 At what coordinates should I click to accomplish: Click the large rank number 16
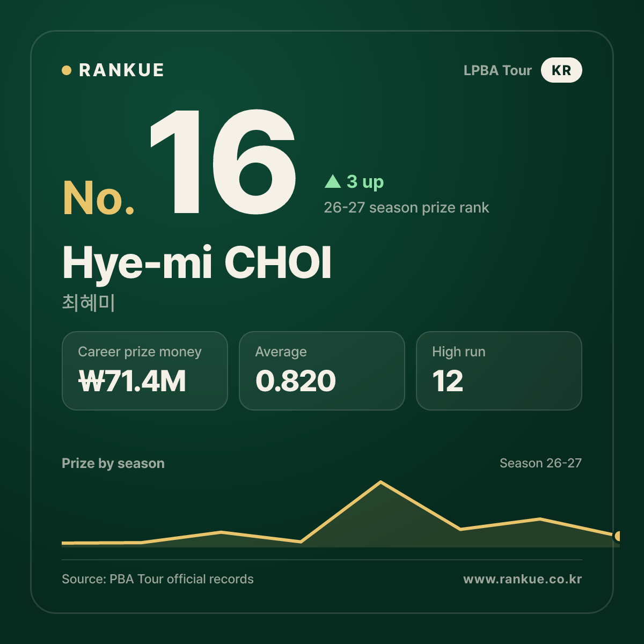coord(223,162)
